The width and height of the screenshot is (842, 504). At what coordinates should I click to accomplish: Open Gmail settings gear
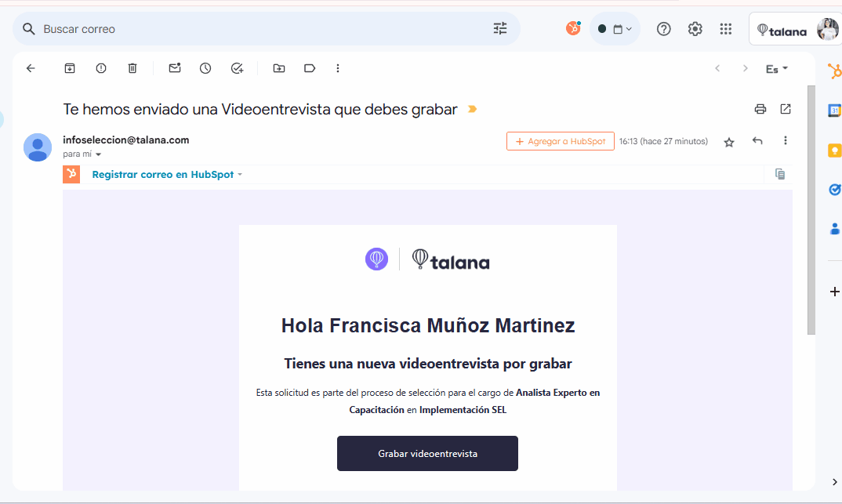(695, 29)
